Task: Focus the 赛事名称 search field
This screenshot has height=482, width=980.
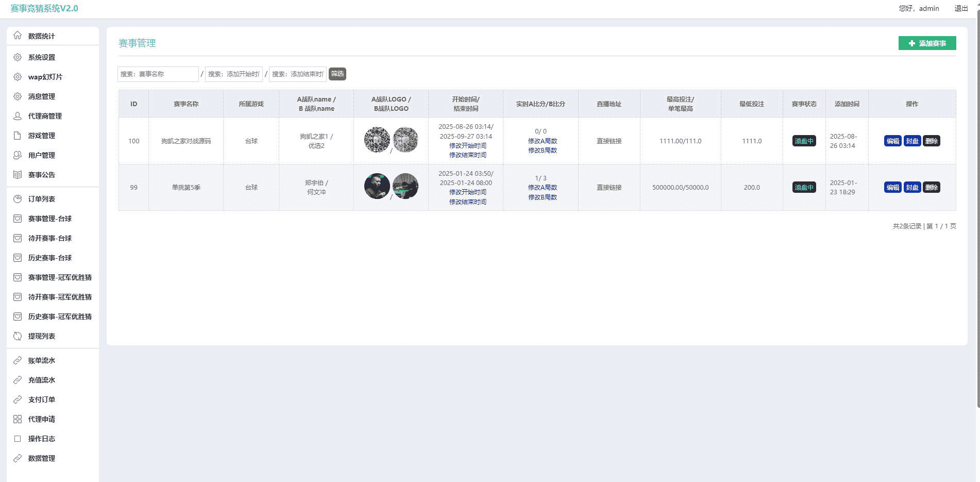Action: pyautogui.click(x=158, y=74)
